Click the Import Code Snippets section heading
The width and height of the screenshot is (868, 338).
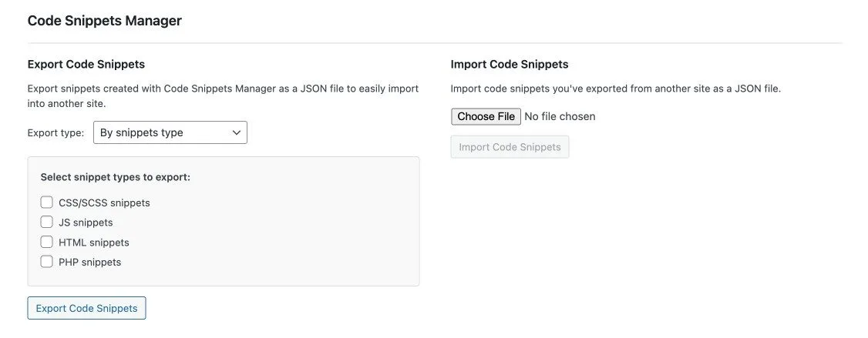(x=510, y=64)
